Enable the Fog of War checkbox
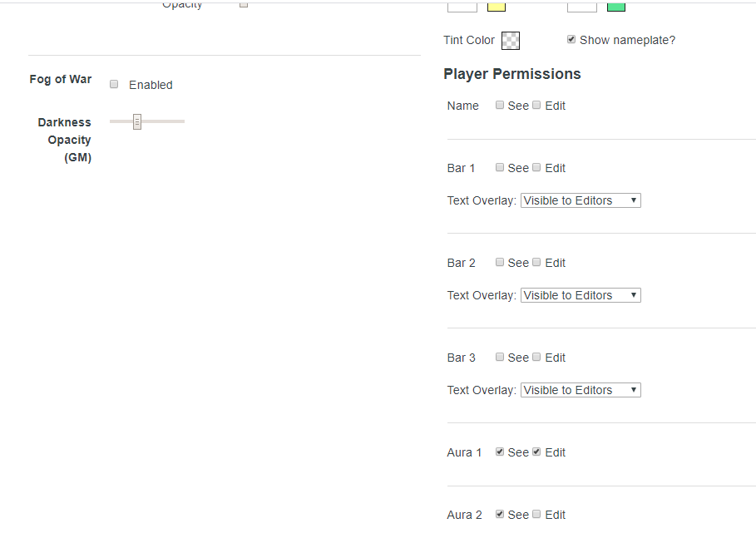 (114, 84)
